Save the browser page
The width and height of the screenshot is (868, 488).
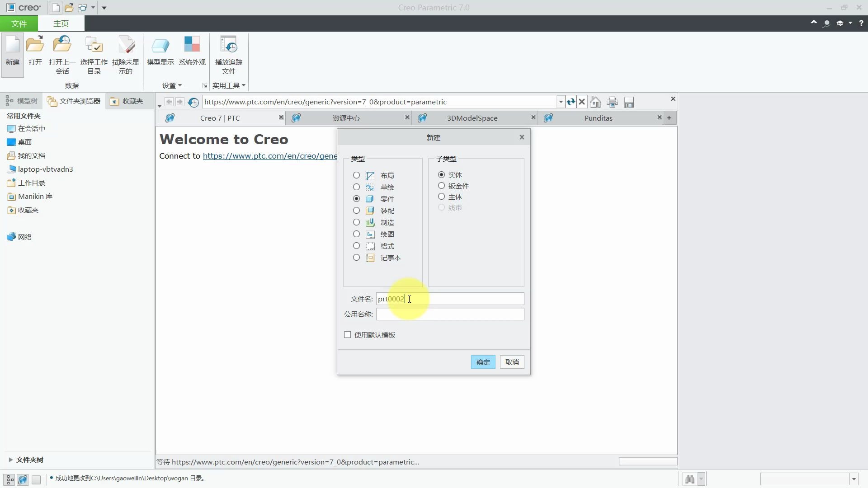629,102
